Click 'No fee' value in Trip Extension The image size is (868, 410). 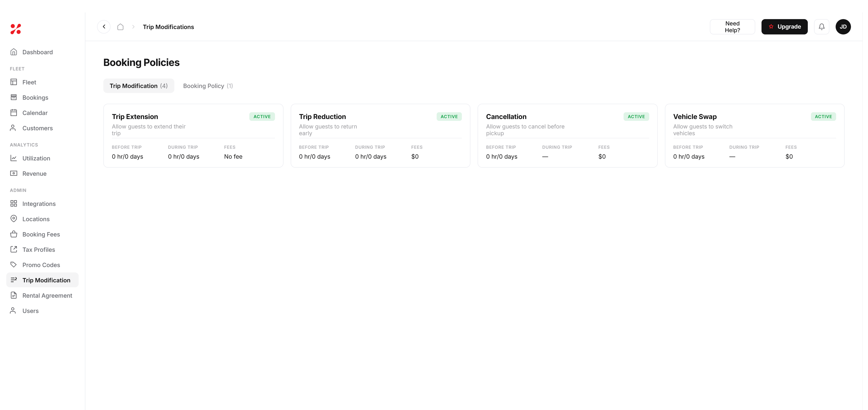click(233, 157)
